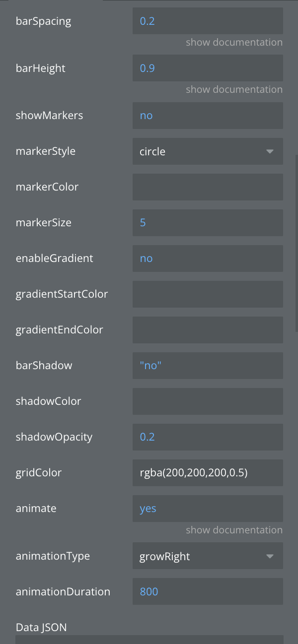Screen dimensions: 298x644
Task: Show documentation for barSpacing
Action: tap(234, 42)
